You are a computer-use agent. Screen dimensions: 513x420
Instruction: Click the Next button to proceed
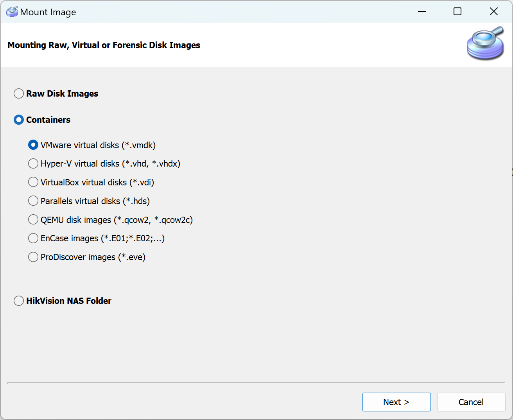coord(396,402)
